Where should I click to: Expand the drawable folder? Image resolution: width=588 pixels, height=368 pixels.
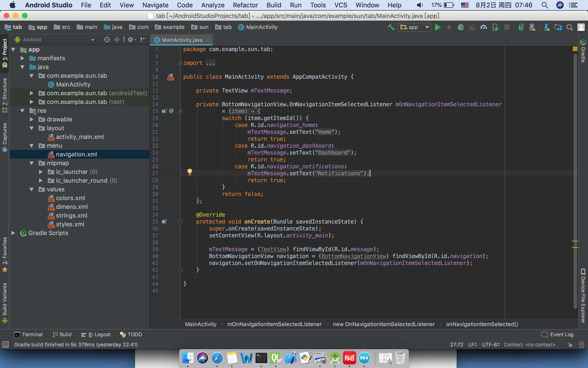[32, 119]
